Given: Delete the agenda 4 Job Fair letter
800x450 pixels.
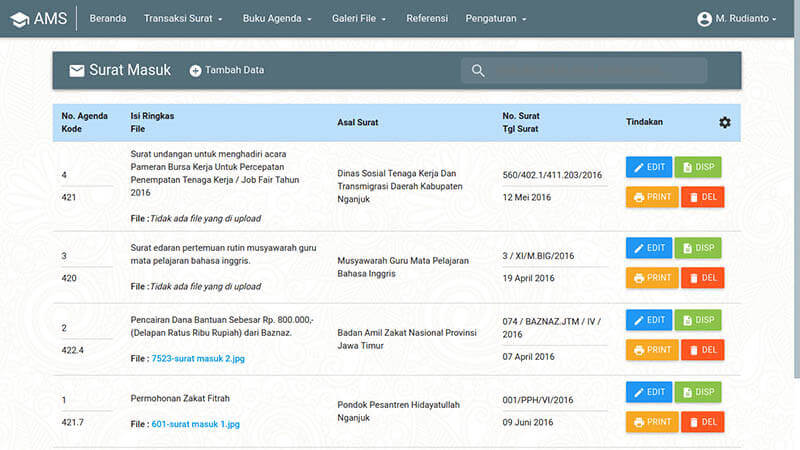Looking at the screenshot, I should 703,197.
